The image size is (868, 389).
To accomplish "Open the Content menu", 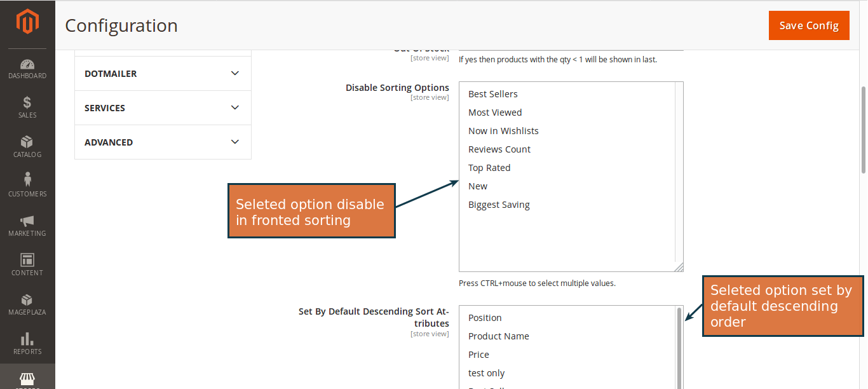I will pyautogui.click(x=27, y=264).
